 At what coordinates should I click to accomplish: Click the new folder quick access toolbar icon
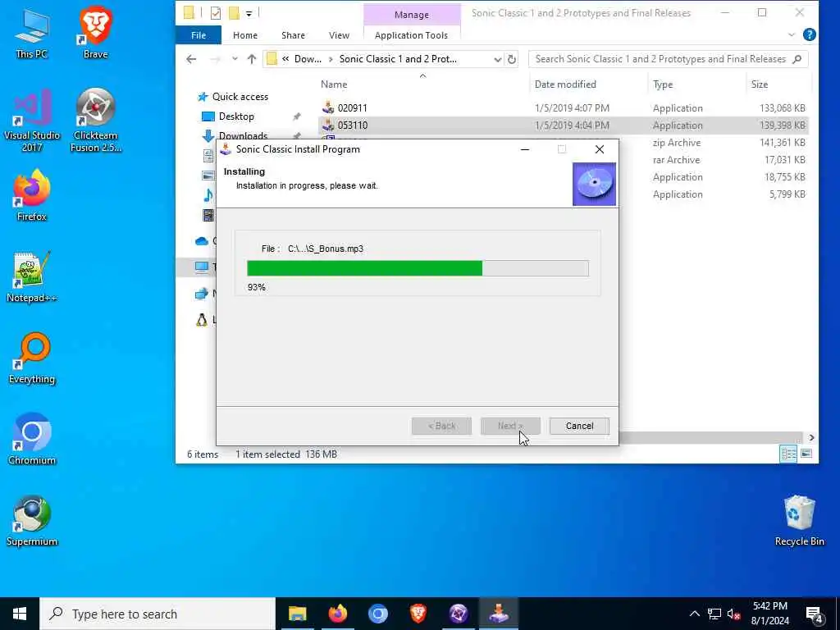pos(234,13)
